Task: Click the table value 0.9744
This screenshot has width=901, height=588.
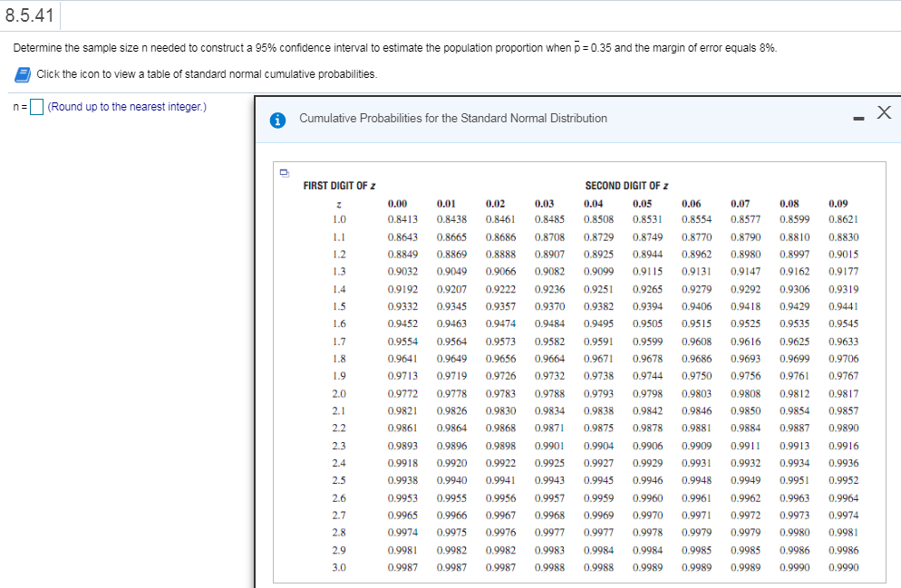Action: pyautogui.click(x=647, y=376)
